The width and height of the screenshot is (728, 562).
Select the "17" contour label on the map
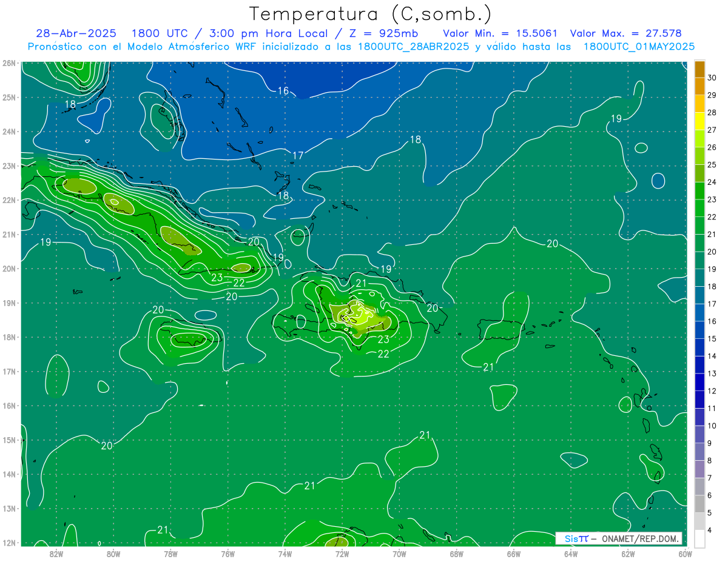298,156
